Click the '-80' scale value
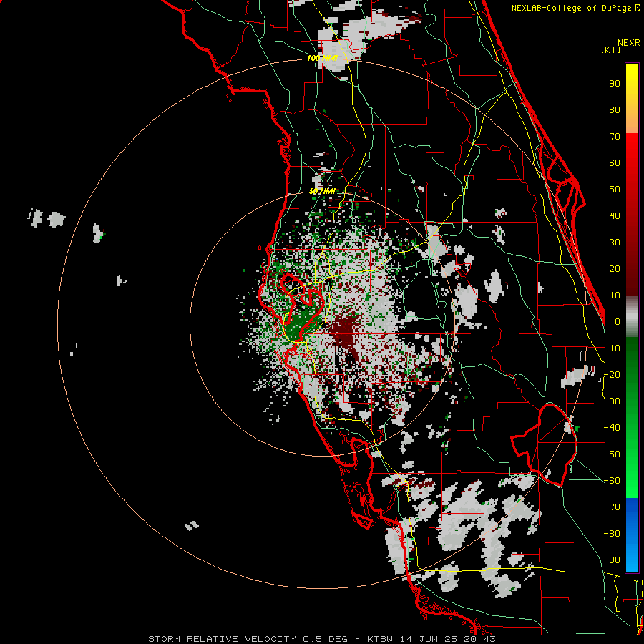 click(x=612, y=534)
